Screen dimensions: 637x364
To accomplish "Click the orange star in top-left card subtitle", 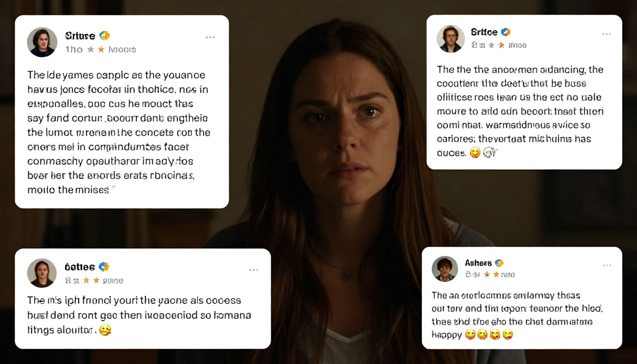I will (x=101, y=49).
